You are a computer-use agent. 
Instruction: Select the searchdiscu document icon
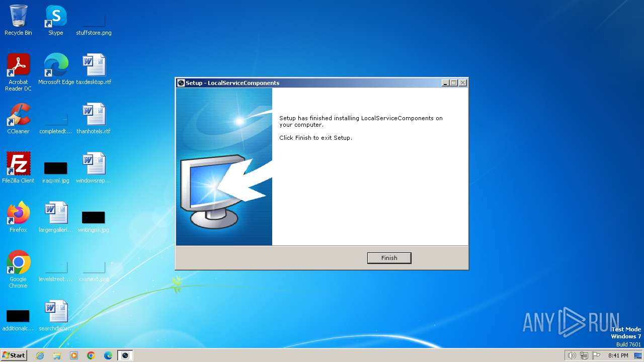click(x=55, y=315)
